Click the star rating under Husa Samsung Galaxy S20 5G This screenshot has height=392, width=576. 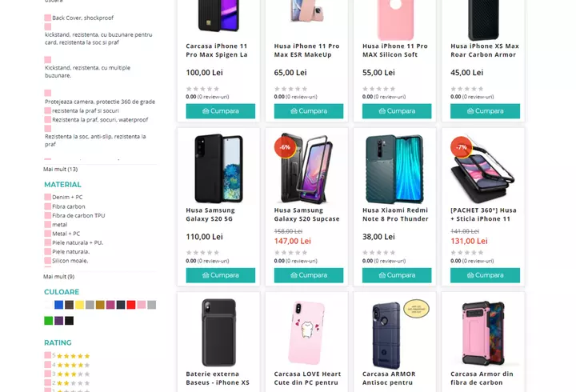[202, 252]
